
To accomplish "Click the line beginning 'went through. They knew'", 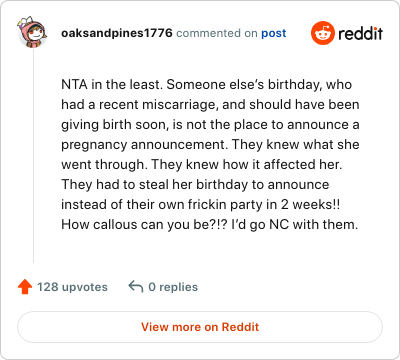I will tap(202, 165).
